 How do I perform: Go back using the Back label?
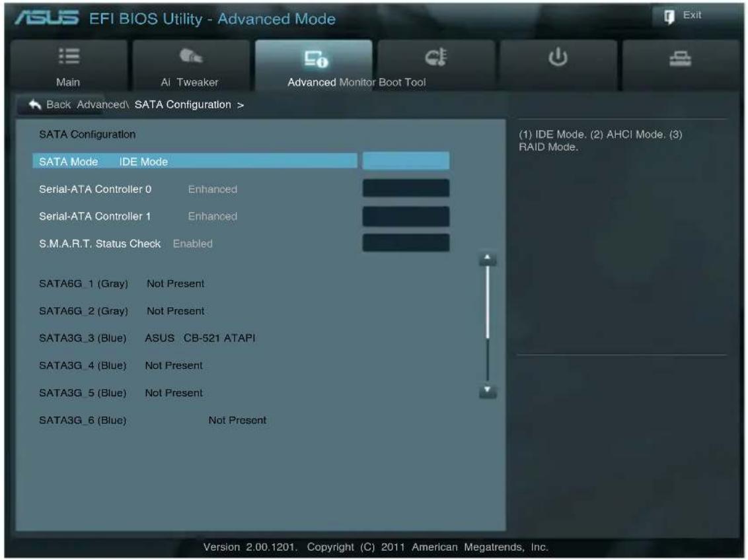(58, 104)
